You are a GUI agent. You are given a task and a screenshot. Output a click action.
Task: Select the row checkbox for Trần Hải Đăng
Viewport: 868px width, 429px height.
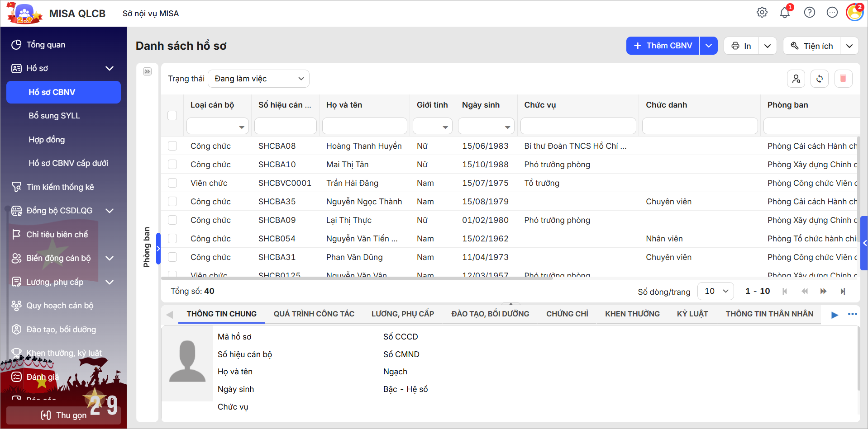172,183
